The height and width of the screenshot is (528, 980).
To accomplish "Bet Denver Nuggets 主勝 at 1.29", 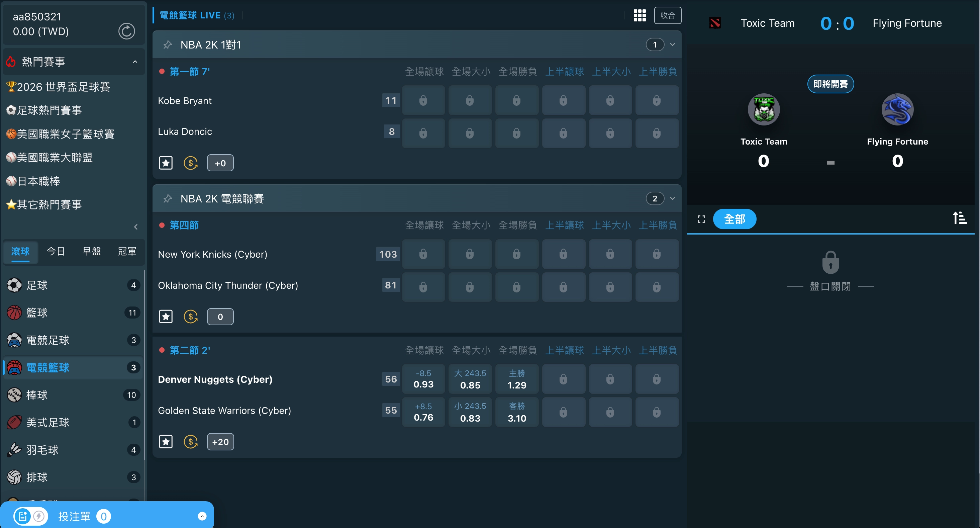I will (x=516, y=379).
